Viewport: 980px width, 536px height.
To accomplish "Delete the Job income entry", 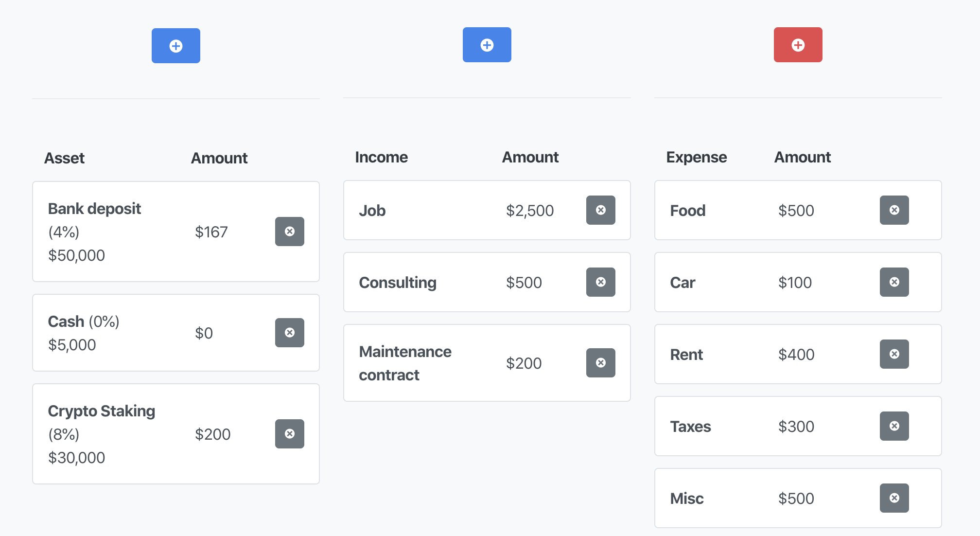I will point(601,210).
